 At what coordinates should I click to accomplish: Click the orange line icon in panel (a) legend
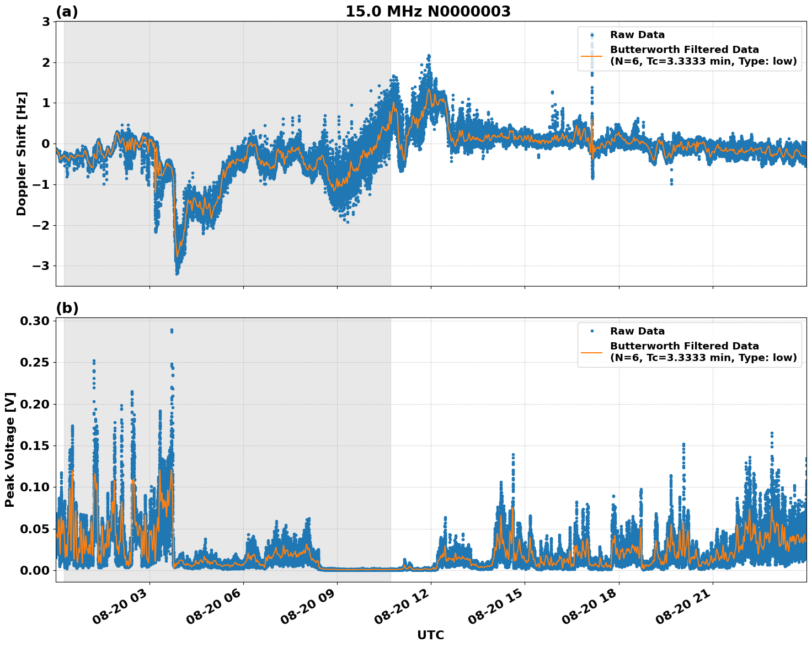pyautogui.click(x=592, y=56)
